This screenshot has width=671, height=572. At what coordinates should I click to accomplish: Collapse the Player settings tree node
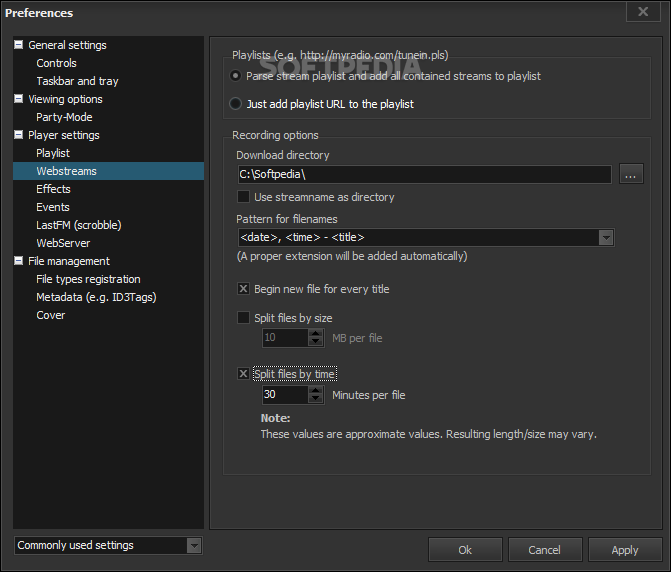click(18, 134)
